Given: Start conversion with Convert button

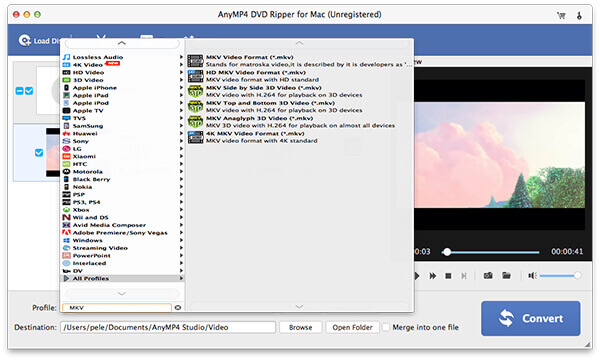Looking at the screenshot, I should 530,318.
